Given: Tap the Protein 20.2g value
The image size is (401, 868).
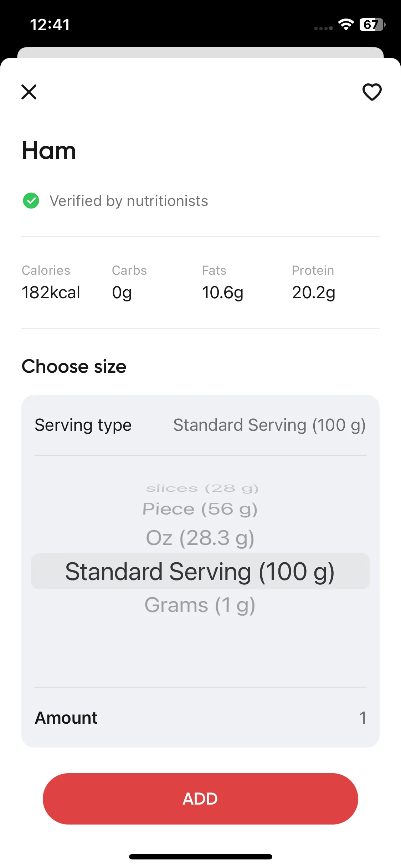Looking at the screenshot, I should click(314, 293).
